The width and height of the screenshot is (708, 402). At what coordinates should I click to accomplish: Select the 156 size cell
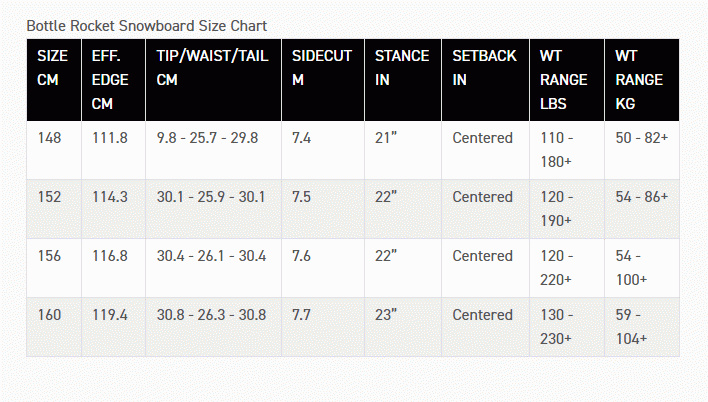54,268
